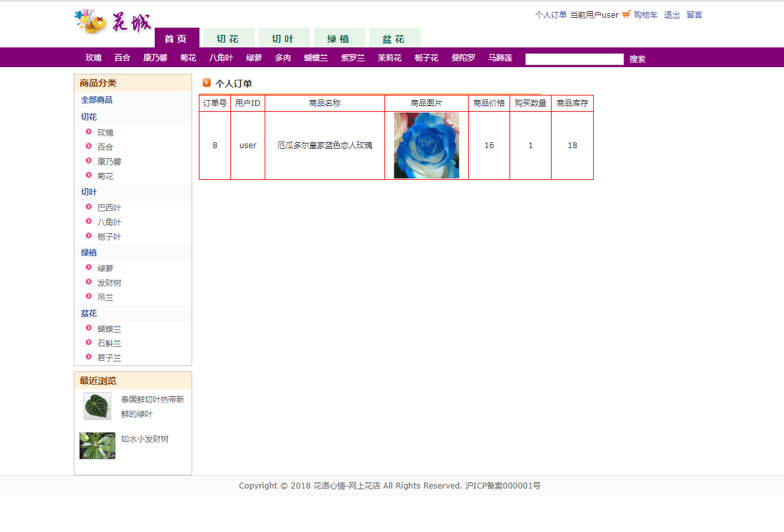The height and width of the screenshot is (532, 784).
Task: Switch to the 盆 花 tab
Action: [x=395, y=38]
